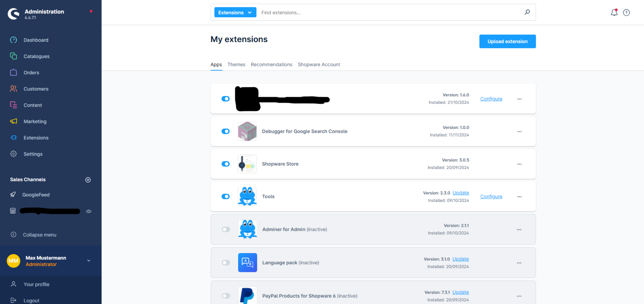Switch to the Themes tab
The height and width of the screenshot is (304, 644).
[236, 64]
